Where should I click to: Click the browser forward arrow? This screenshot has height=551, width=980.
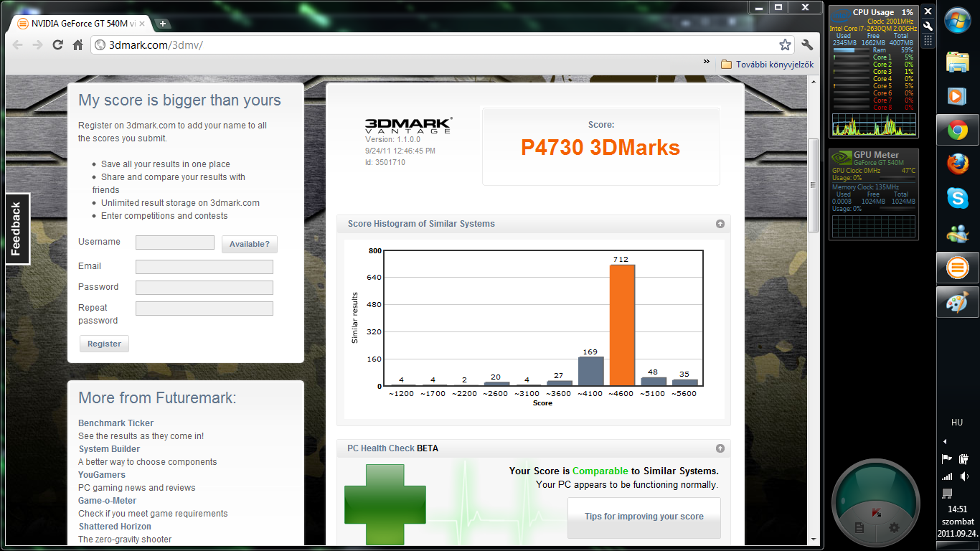pyautogui.click(x=38, y=44)
